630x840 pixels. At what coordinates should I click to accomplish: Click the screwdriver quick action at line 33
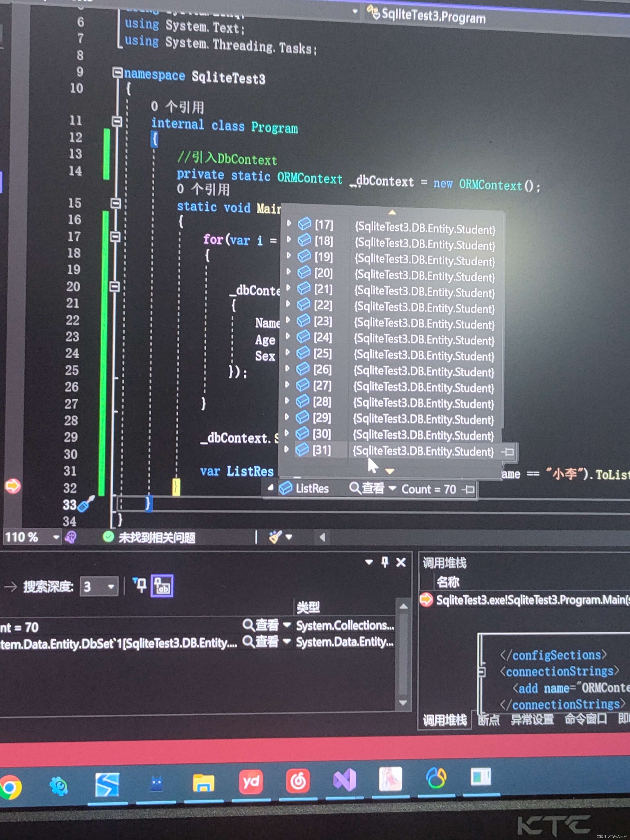[86, 503]
